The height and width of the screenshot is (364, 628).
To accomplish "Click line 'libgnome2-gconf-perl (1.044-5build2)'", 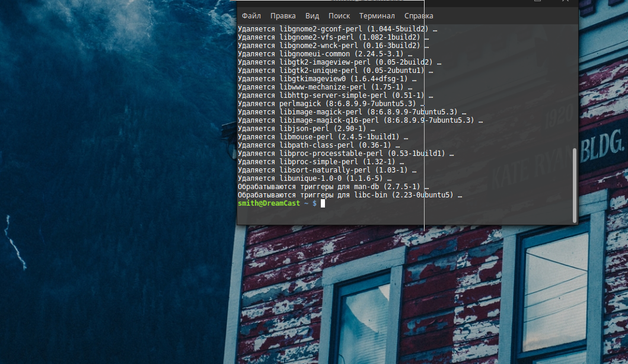I will (337, 29).
